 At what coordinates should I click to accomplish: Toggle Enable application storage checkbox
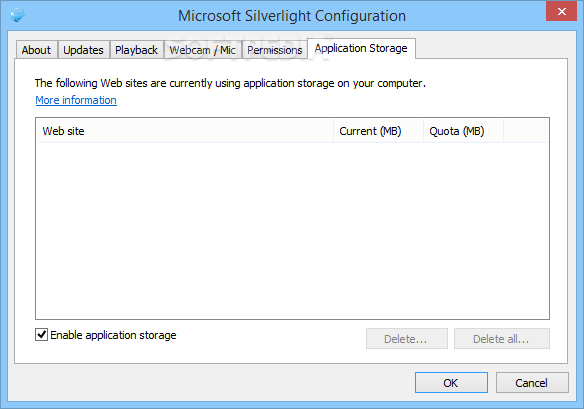pyautogui.click(x=41, y=335)
